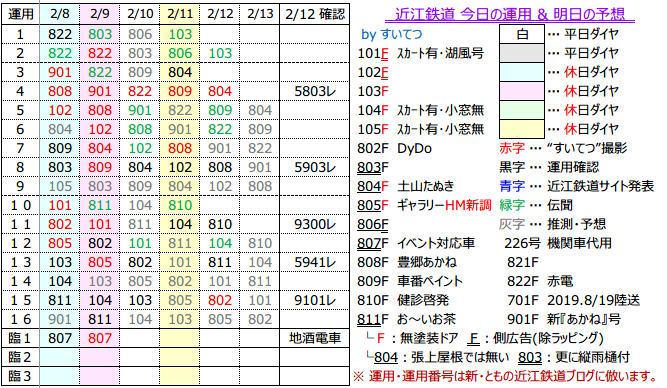The width and height of the screenshot is (667, 388).
Task: Select the grey 平日ダイヤ legend swatch
Action: 522,53
